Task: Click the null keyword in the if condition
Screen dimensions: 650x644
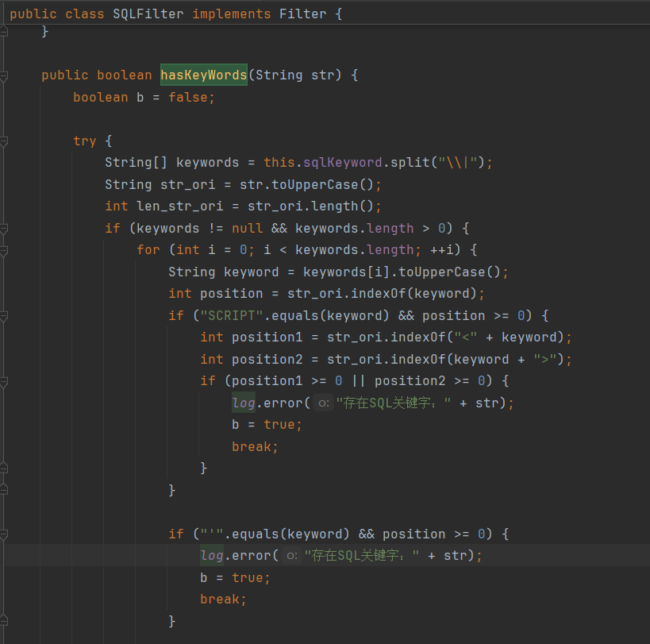Action: tap(247, 228)
